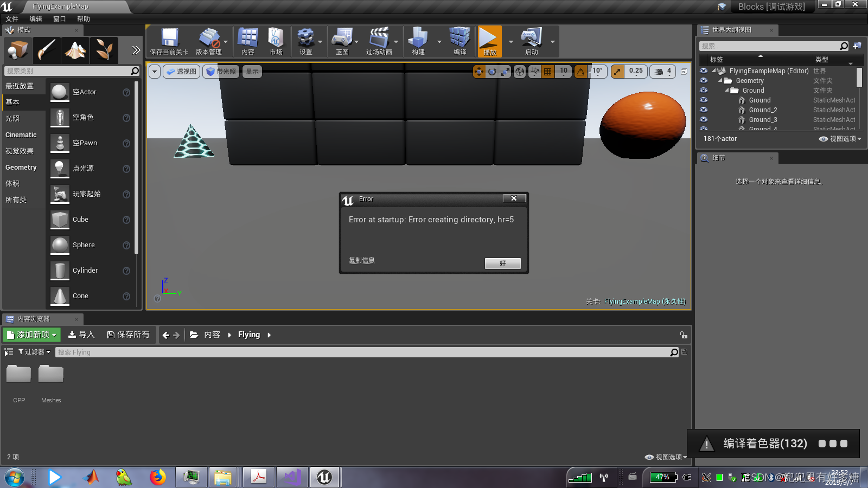Open the Show (显示) viewport menu
This screenshot has width=868, height=488.
pos(252,72)
